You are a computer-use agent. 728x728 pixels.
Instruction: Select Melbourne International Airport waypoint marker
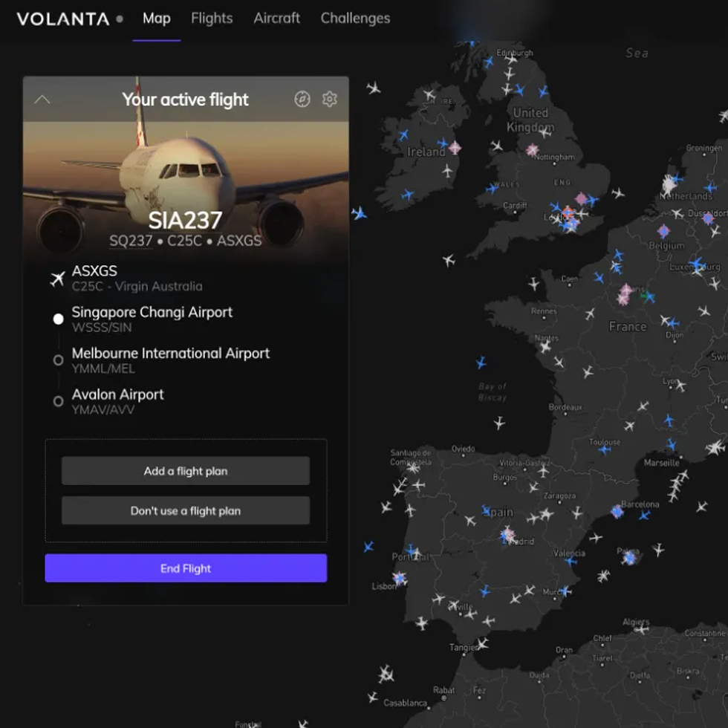pos(58,360)
